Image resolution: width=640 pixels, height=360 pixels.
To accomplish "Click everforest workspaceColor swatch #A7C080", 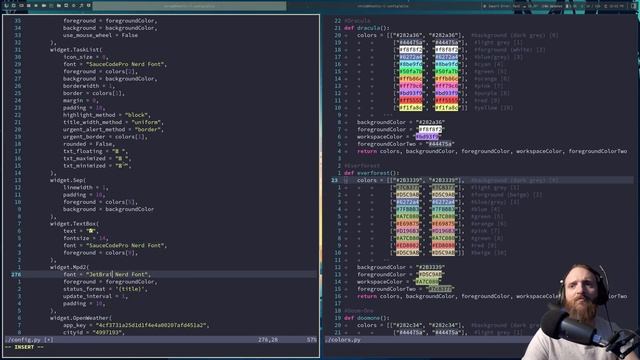I will tap(427, 282).
